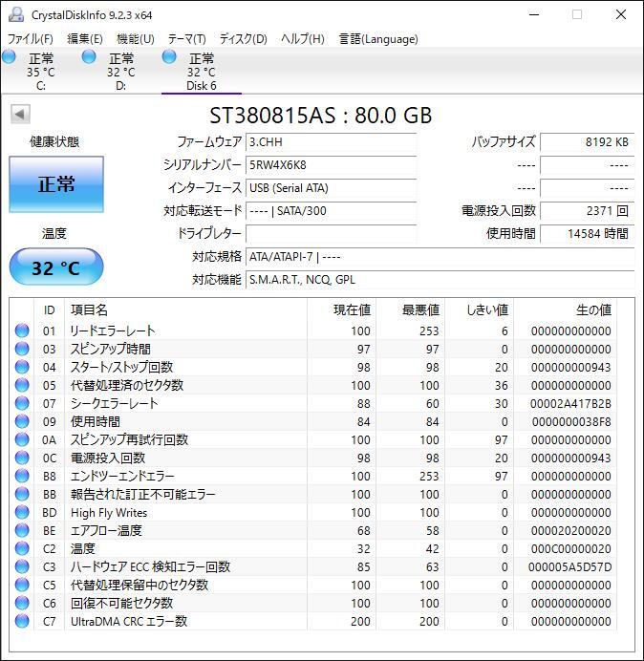Switch to the C: drive tab

40,72
